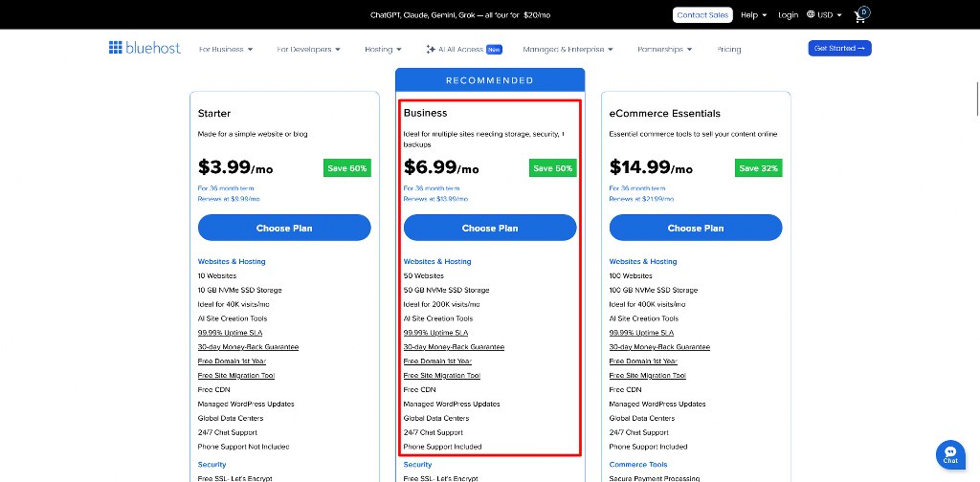Expand the For Developers menu
This screenshot has height=482, width=980.
tap(309, 50)
